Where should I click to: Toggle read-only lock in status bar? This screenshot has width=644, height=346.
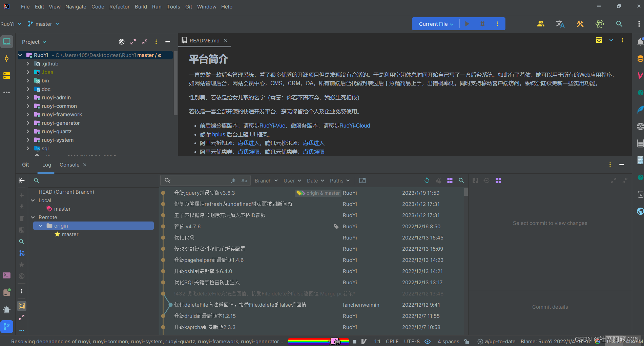(x=467, y=341)
